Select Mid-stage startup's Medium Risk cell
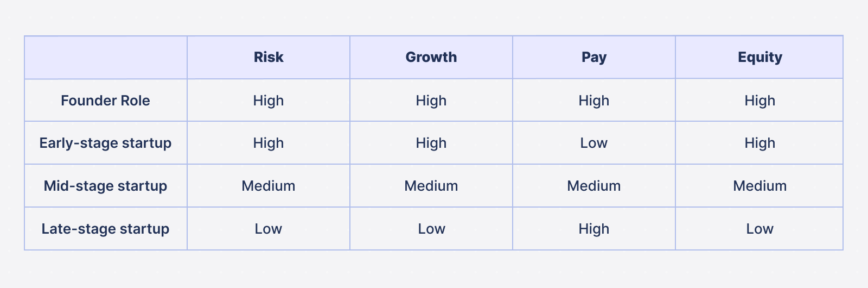Viewport: 868px width, 288px height. point(269,186)
